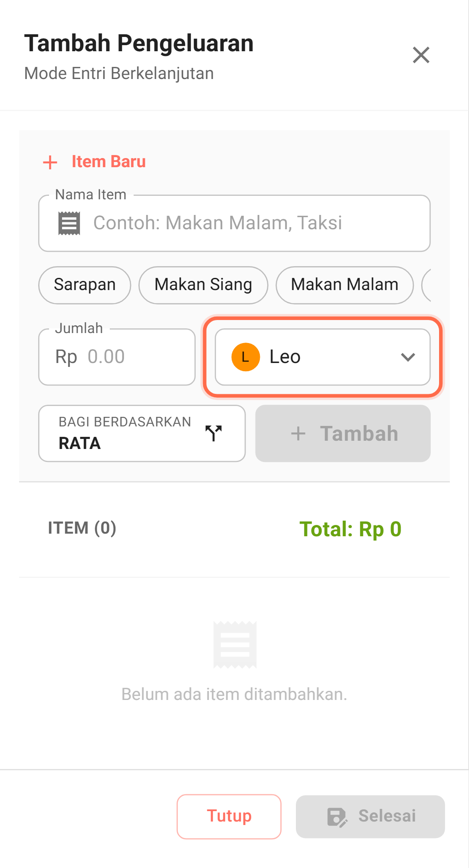Screen dimensions: 469x868
Task: Expand the payer dropdown chevron
Action: (408, 357)
